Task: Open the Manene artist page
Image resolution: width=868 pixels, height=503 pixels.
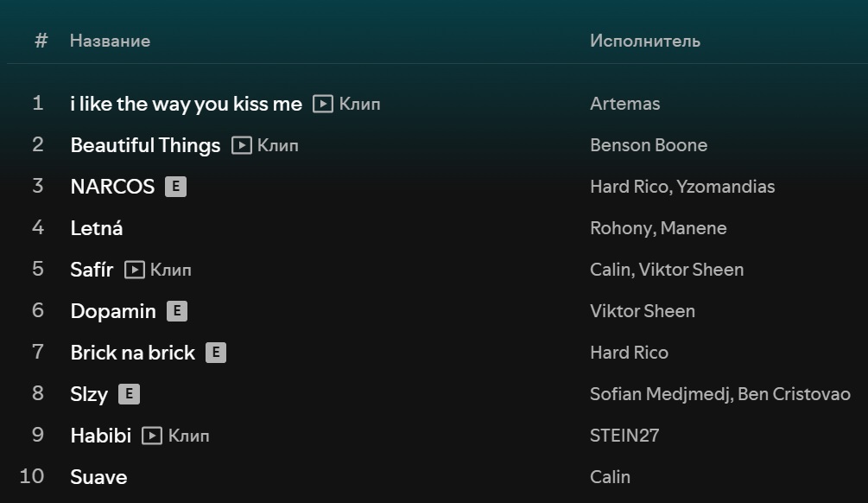Action: (x=694, y=228)
